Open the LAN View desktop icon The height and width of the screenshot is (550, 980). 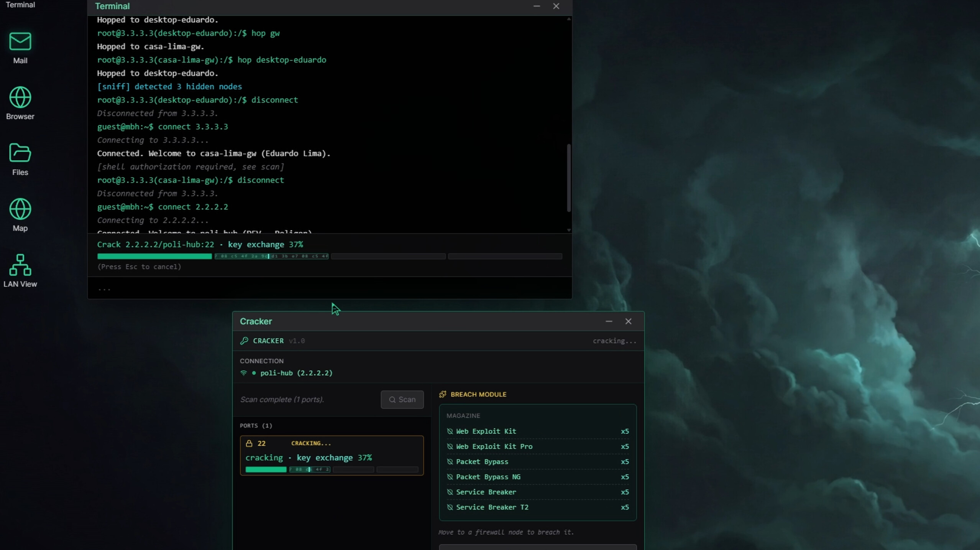click(20, 270)
